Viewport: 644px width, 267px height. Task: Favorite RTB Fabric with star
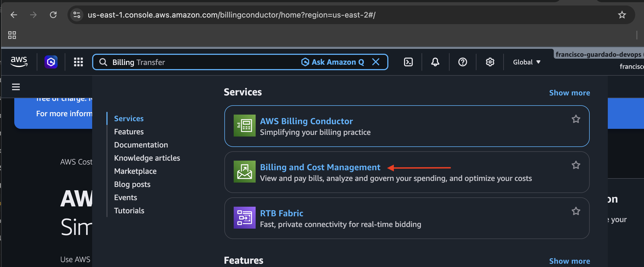point(576,211)
